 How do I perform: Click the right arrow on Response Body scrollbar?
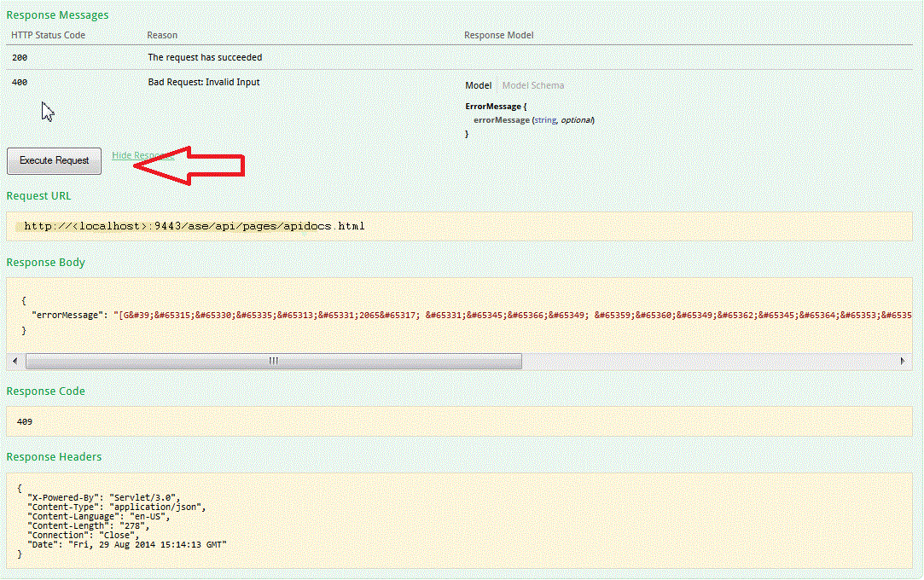tap(903, 361)
